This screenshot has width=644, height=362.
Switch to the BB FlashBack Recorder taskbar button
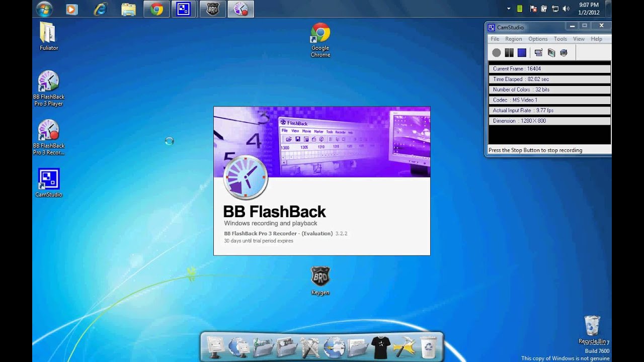tap(240, 9)
